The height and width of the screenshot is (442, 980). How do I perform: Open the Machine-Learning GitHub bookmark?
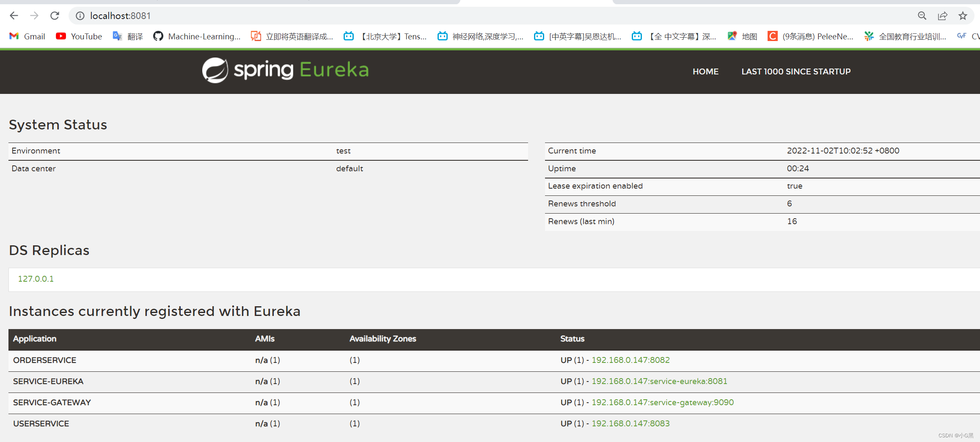coord(197,36)
